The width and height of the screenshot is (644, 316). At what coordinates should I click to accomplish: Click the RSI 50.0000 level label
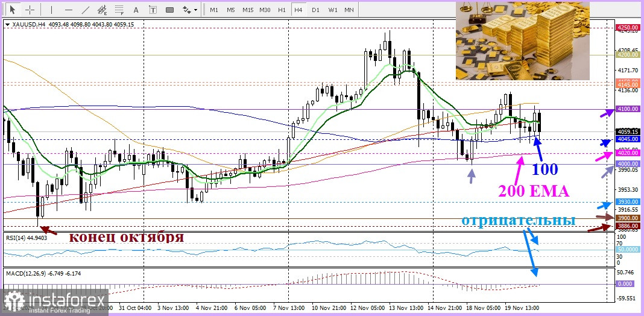click(x=628, y=250)
